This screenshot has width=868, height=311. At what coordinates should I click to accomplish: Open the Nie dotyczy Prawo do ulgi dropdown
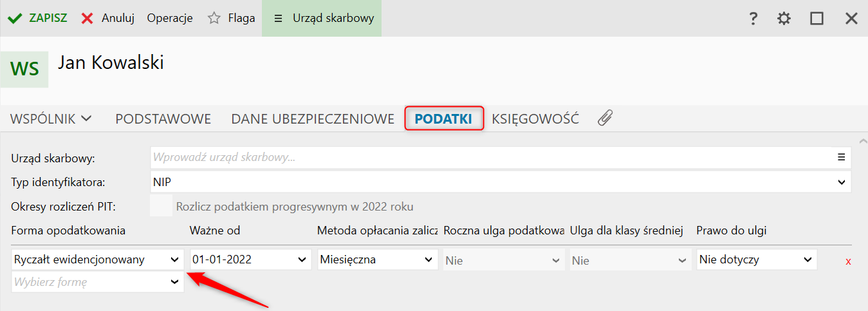(757, 259)
